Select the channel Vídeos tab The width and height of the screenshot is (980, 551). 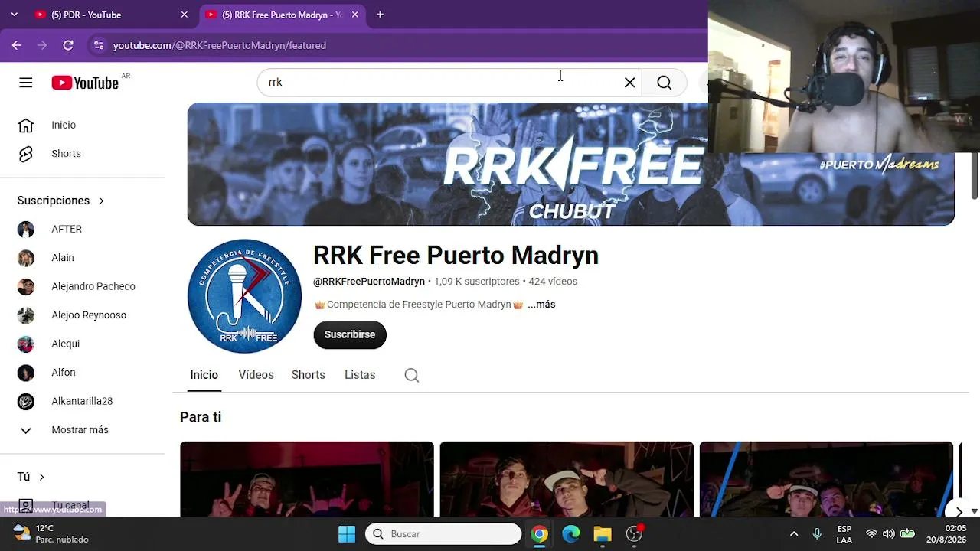256,375
